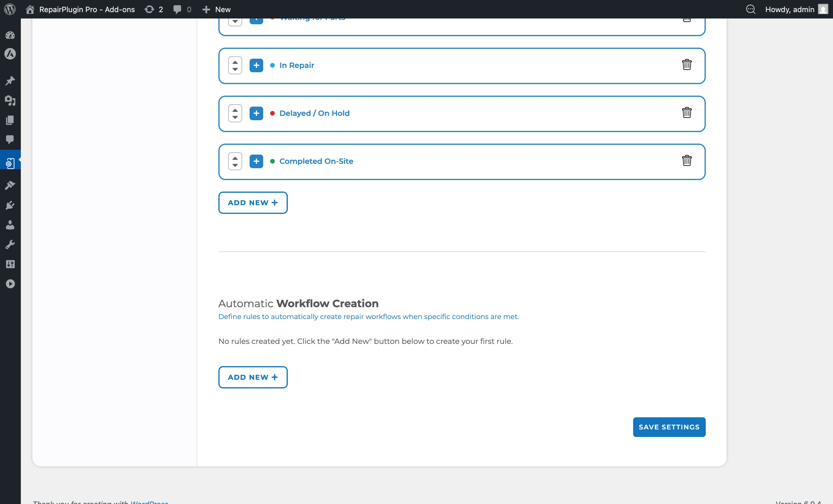Image resolution: width=833 pixels, height=504 pixels.
Task: Open the New content menu
Action: click(216, 9)
